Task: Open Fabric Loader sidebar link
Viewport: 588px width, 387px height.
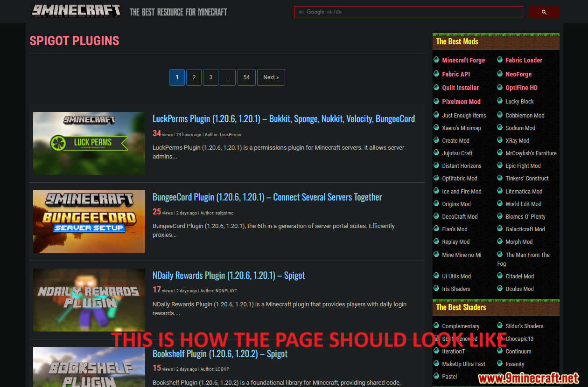Action: tap(524, 60)
